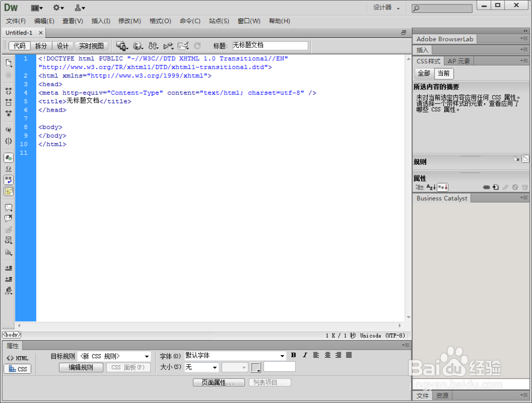Switch to 设计 view
Screen dimensions: 532x403
click(x=63, y=46)
